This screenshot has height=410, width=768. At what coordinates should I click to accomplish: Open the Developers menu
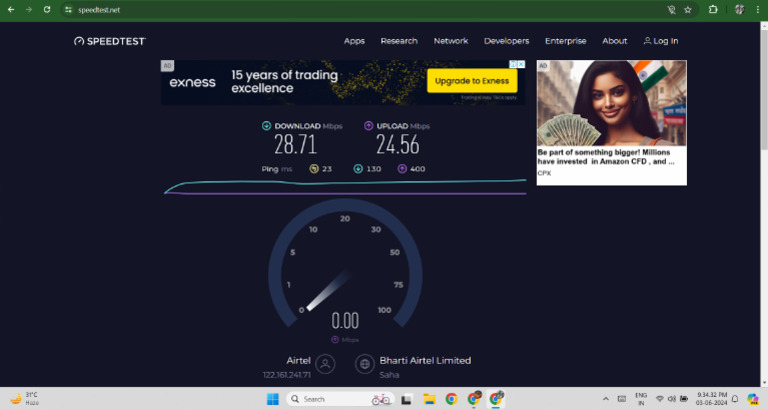tap(506, 41)
